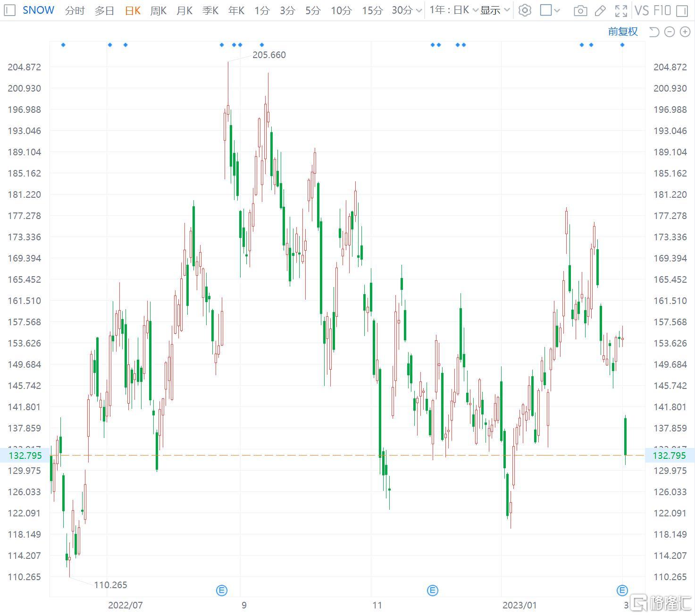Open the VS compare button

coord(642,10)
